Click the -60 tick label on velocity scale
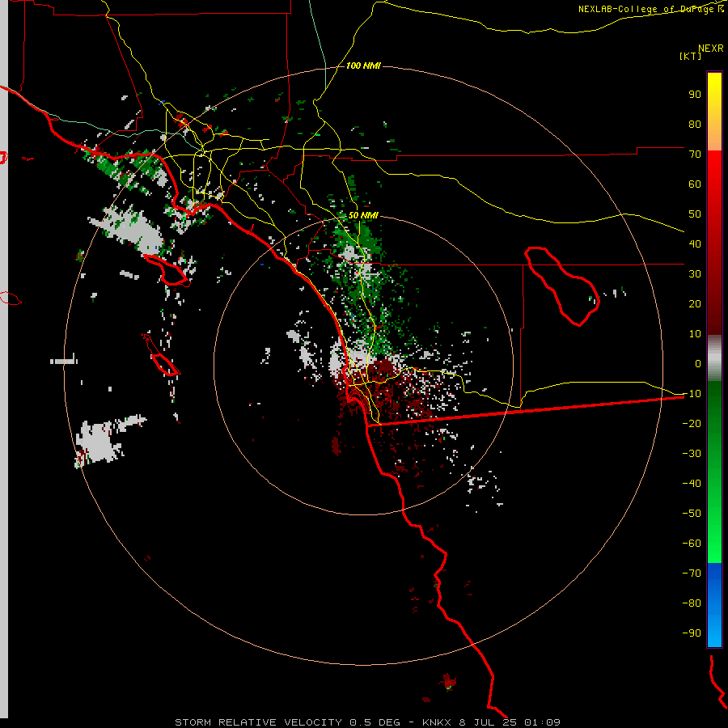The image size is (728, 728). 692,544
